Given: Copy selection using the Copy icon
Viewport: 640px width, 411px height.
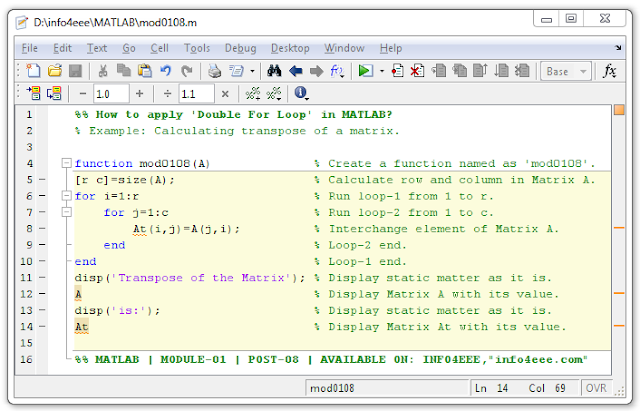Looking at the screenshot, I should point(124,71).
